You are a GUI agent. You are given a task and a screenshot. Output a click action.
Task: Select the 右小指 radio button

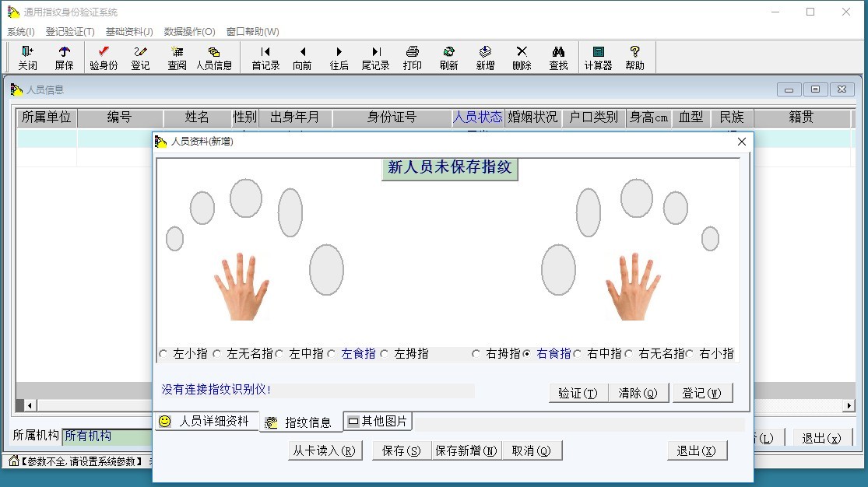tap(690, 354)
